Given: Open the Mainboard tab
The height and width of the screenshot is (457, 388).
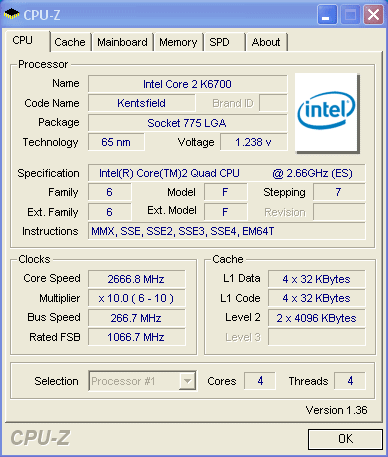Looking at the screenshot, I should point(122,42).
